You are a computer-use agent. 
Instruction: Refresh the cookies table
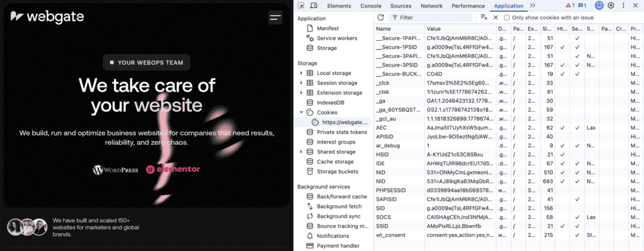pos(380,17)
